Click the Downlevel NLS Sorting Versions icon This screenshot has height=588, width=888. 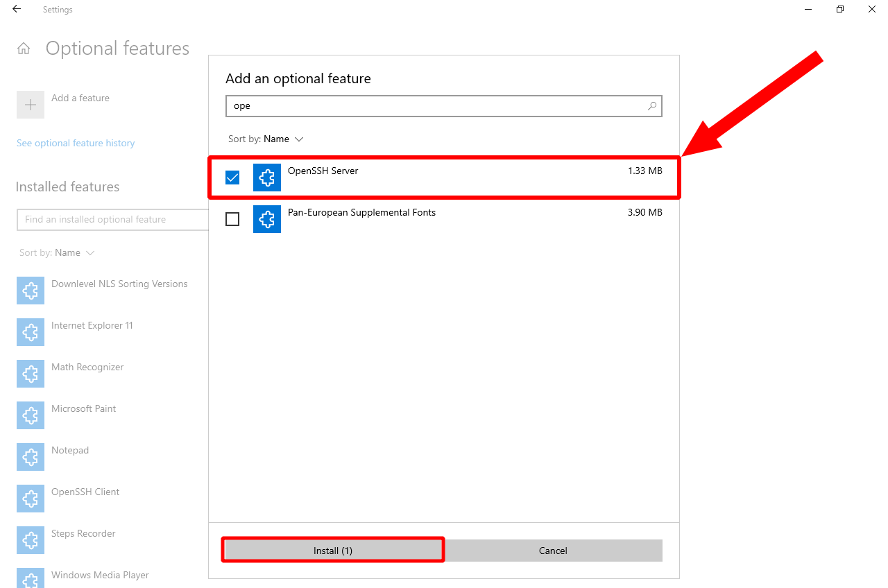tap(31, 291)
